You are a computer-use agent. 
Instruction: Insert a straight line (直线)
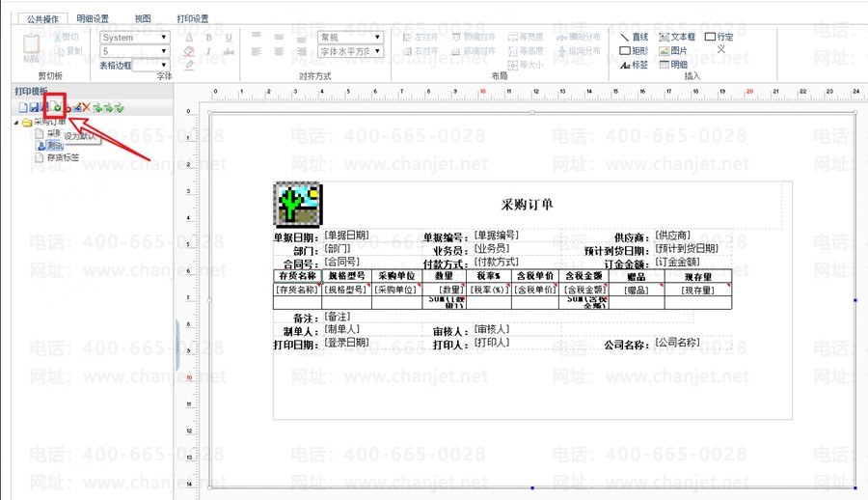[x=635, y=37]
